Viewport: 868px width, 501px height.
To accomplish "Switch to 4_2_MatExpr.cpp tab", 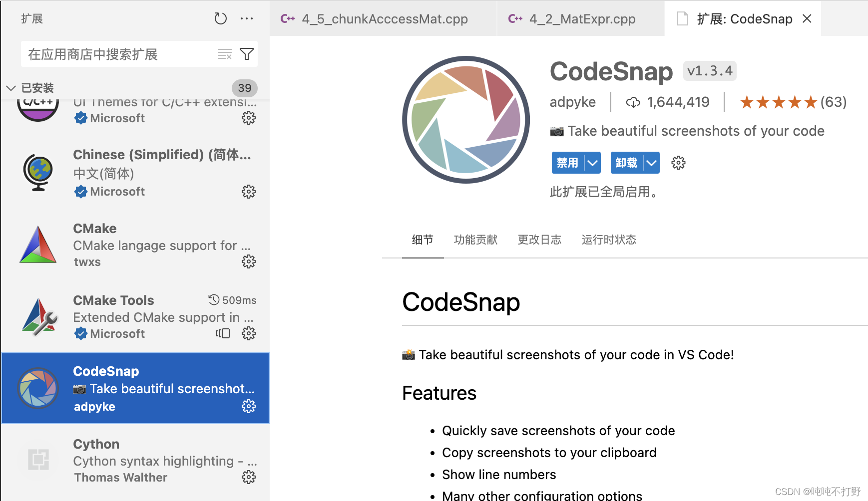I will click(x=581, y=19).
